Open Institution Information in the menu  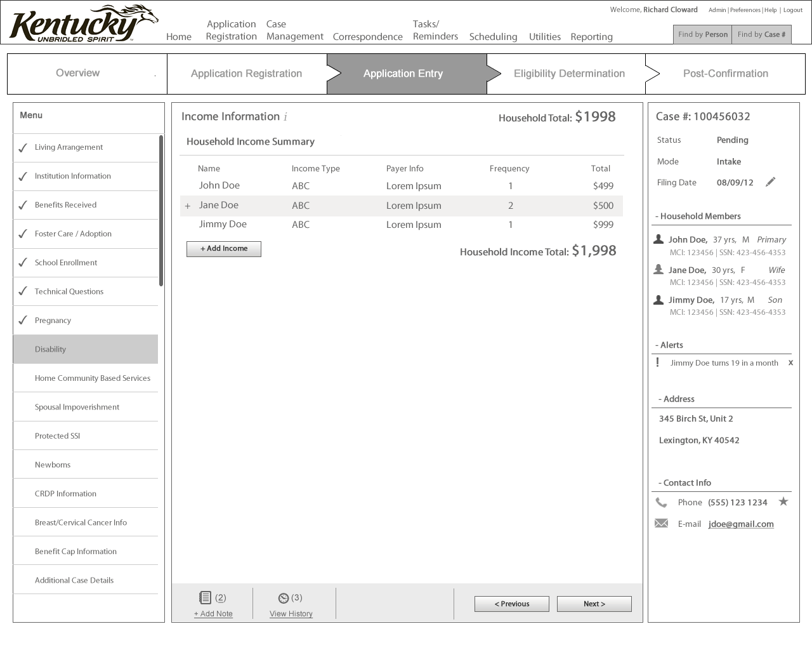point(86,176)
